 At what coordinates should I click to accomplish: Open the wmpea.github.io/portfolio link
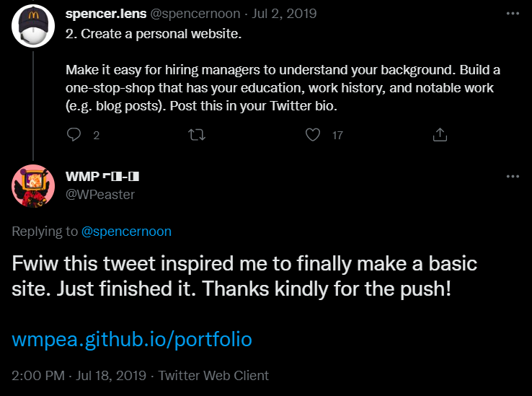(x=132, y=339)
